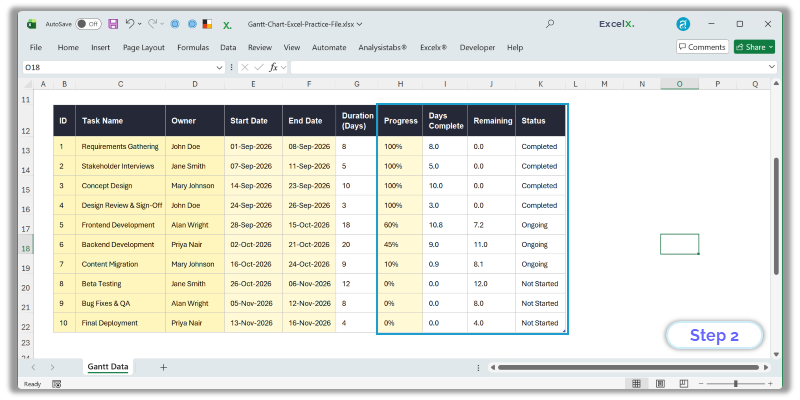Click the 28-Sep-2026 start date cell
This screenshot has height=400, width=800.
253,225
